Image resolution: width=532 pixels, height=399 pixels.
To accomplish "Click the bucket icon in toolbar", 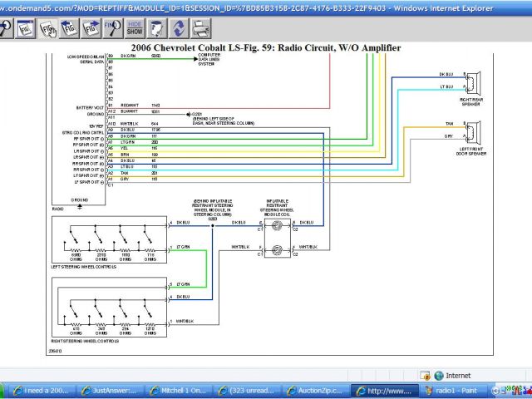I will click(158, 27).
